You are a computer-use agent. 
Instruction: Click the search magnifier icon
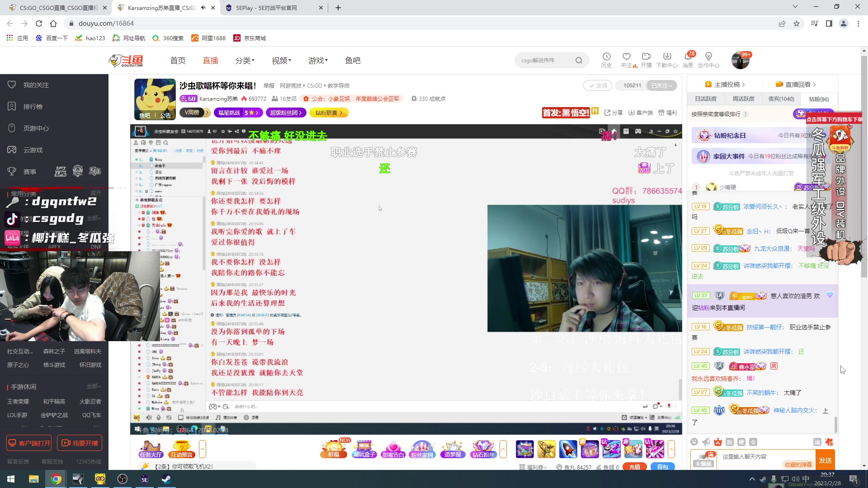579,61
